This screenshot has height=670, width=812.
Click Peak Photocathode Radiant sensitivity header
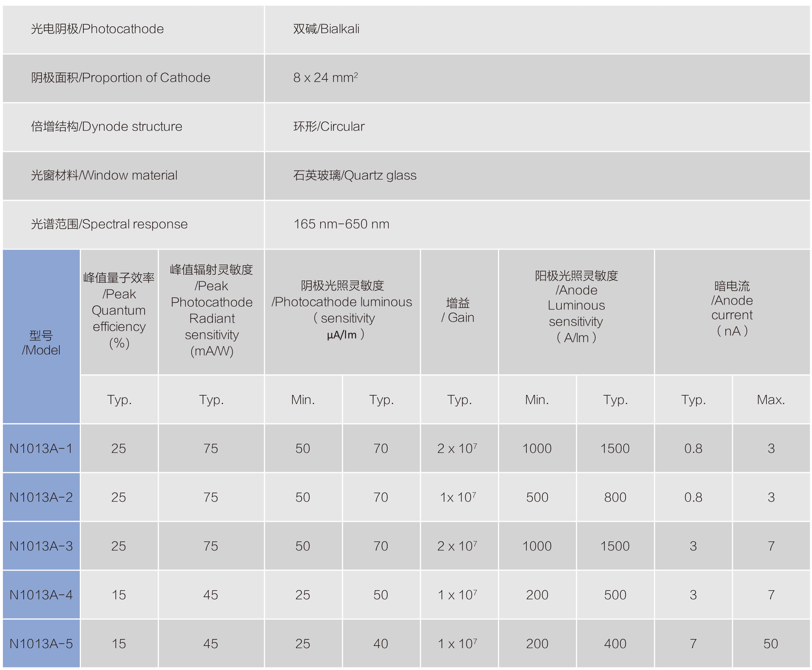(x=211, y=310)
